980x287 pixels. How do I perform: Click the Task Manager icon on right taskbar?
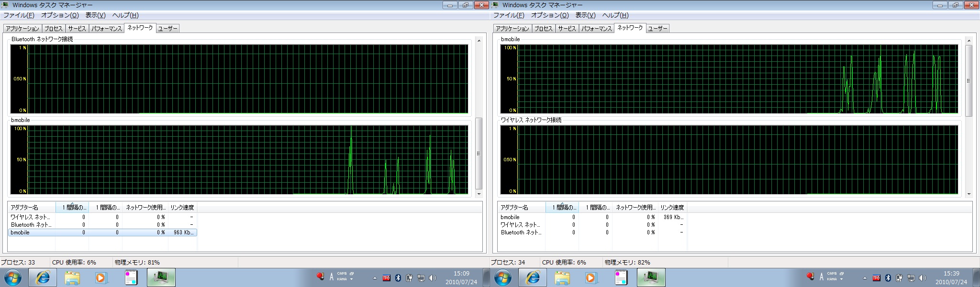(651, 277)
